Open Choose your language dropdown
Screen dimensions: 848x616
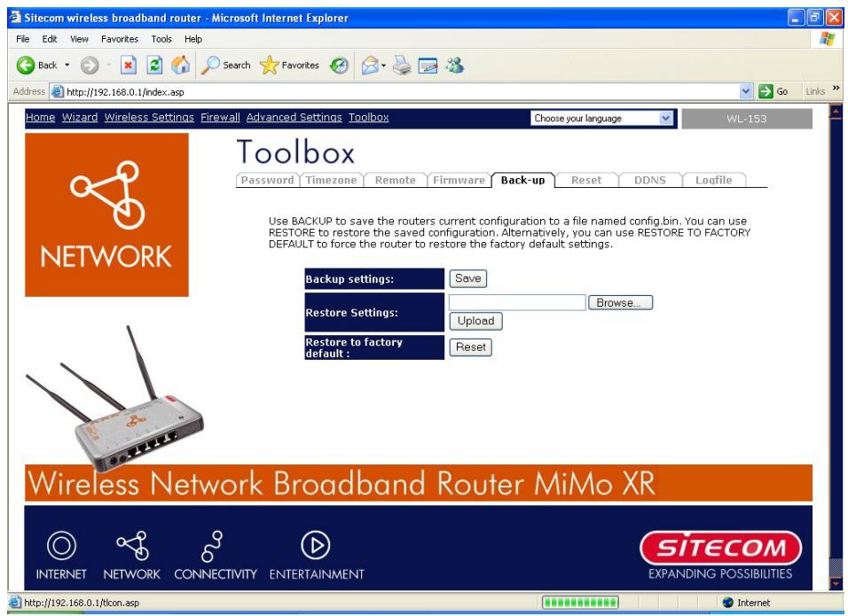click(601, 119)
